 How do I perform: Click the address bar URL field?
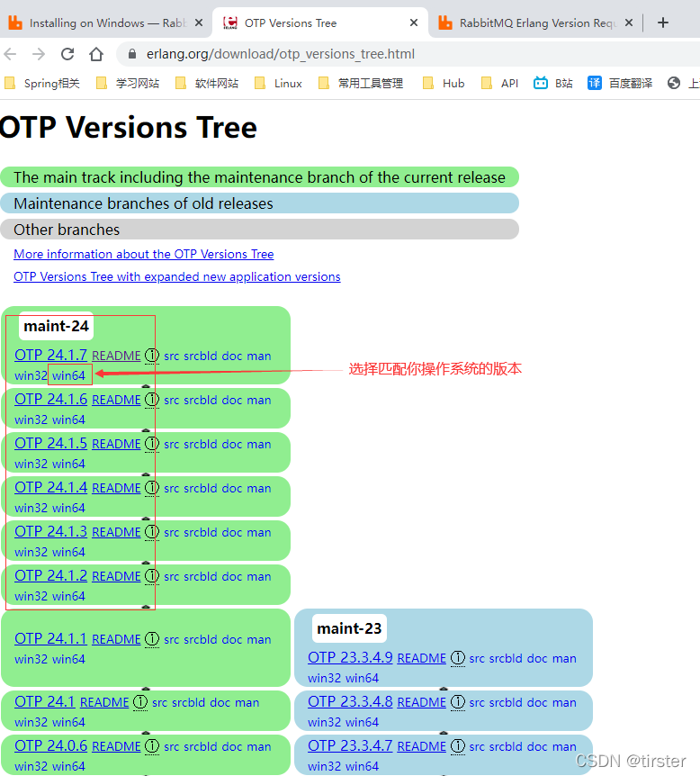click(x=360, y=54)
